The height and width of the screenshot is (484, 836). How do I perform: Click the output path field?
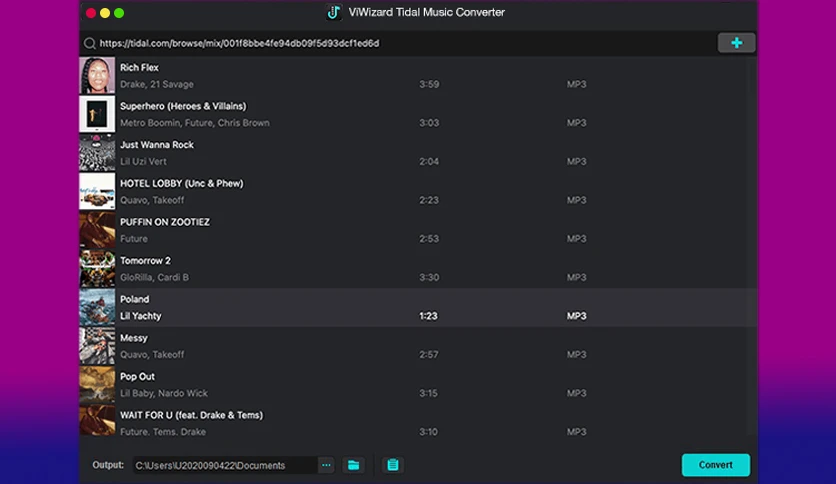[x=225, y=465]
